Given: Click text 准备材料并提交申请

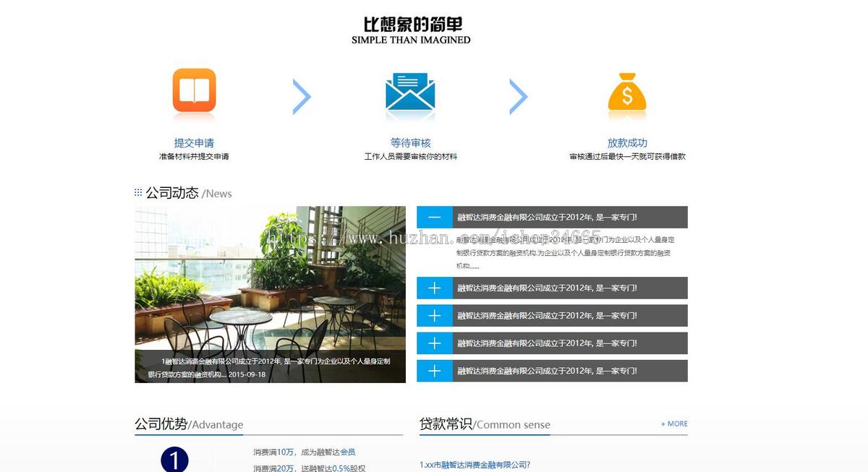Looking at the screenshot, I should click(194, 156).
